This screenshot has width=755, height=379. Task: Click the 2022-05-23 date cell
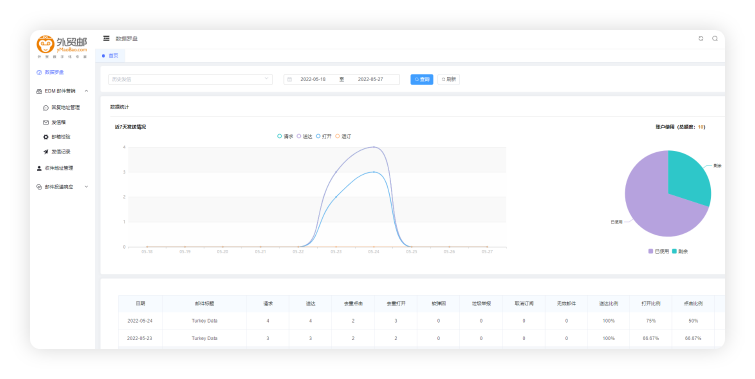point(140,339)
